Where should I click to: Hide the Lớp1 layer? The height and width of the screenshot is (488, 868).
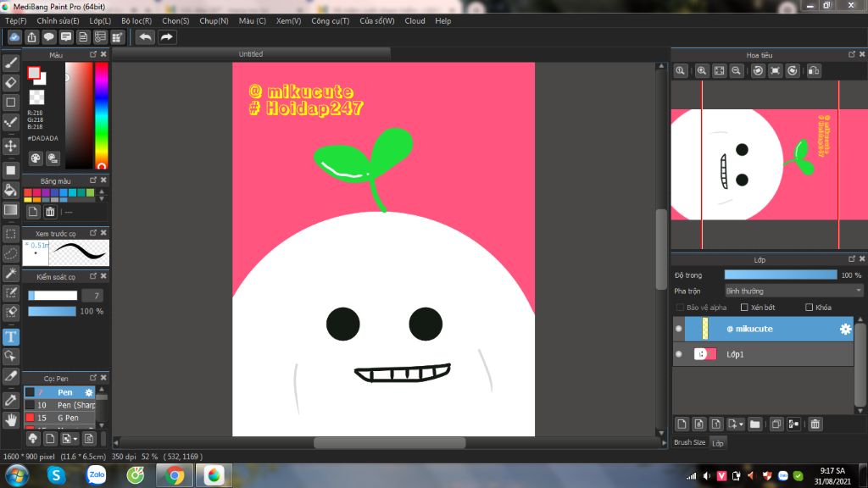(x=679, y=354)
